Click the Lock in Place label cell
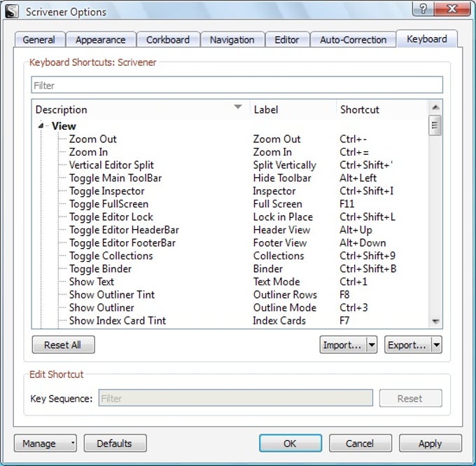476x466 pixels. [283, 217]
